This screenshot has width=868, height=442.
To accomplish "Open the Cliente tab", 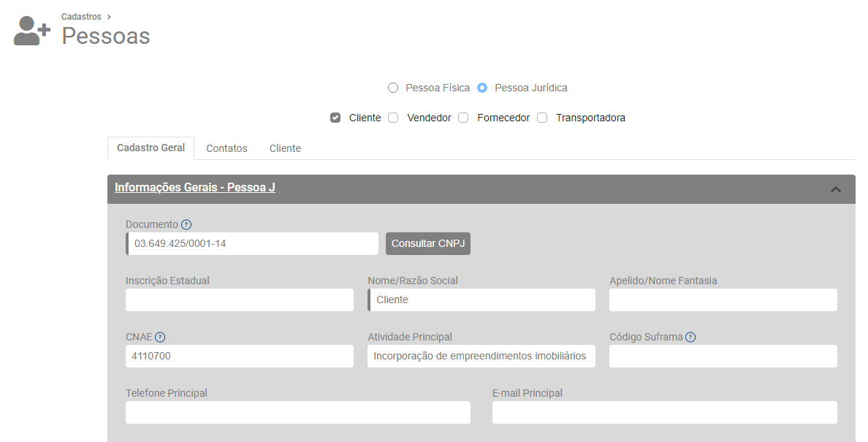I will 285,148.
